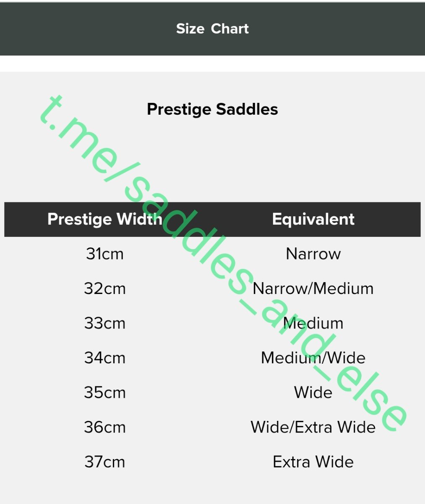Viewport: 425px width, 504px height.
Task: Click the 36cm width entry
Action: 104,427
